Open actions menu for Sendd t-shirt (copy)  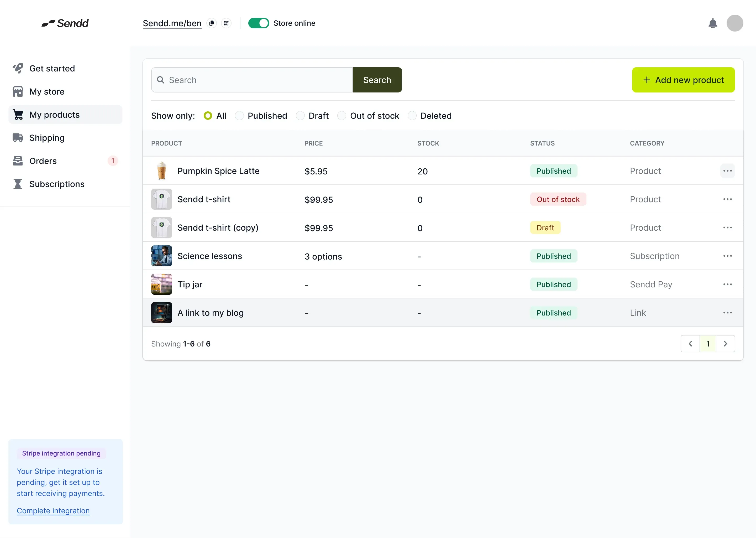pyautogui.click(x=727, y=227)
